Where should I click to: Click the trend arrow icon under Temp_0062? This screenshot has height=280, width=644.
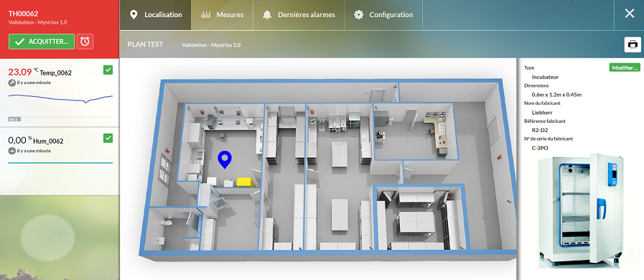point(12,83)
